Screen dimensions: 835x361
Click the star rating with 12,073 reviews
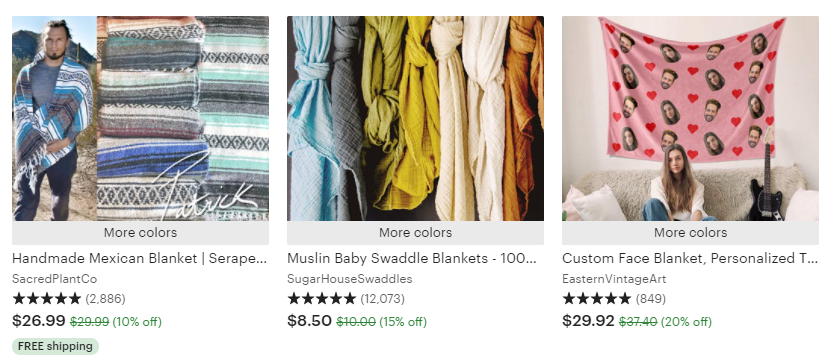tap(346, 299)
